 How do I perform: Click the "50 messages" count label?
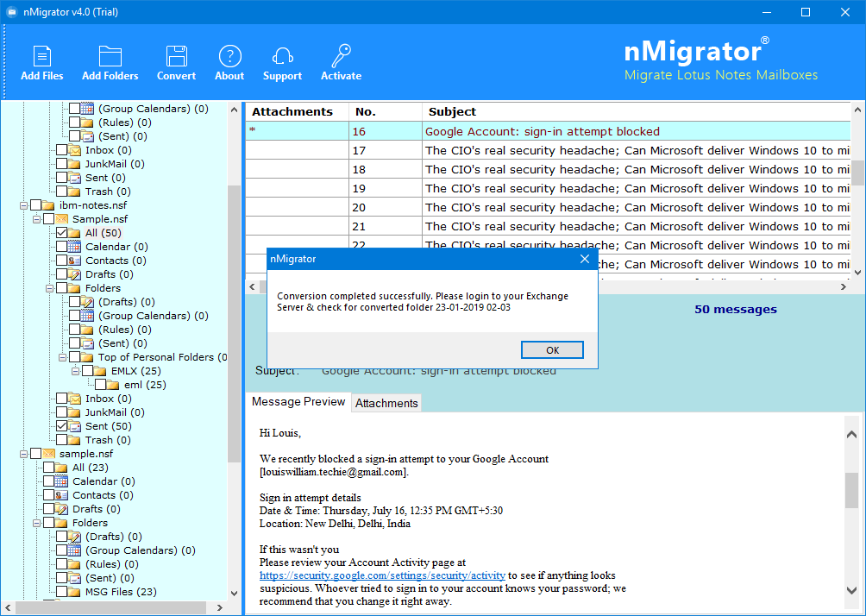(736, 310)
